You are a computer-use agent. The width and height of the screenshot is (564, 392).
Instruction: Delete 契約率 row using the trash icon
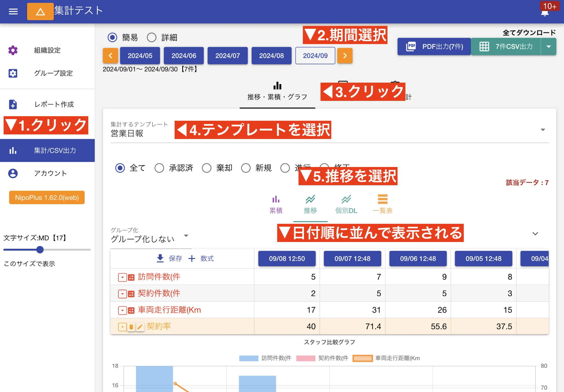(131, 326)
